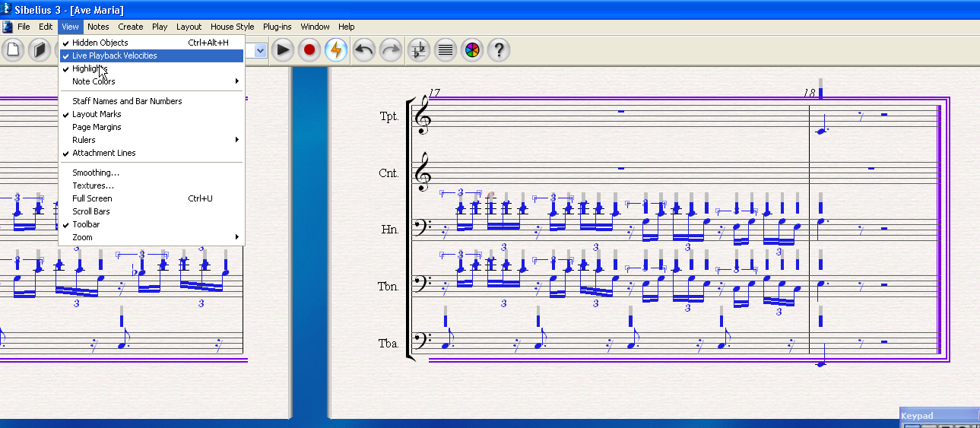This screenshot has height=428, width=980.
Task: Expand the Note Colors submenu
Action: pyautogui.click(x=151, y=81)
